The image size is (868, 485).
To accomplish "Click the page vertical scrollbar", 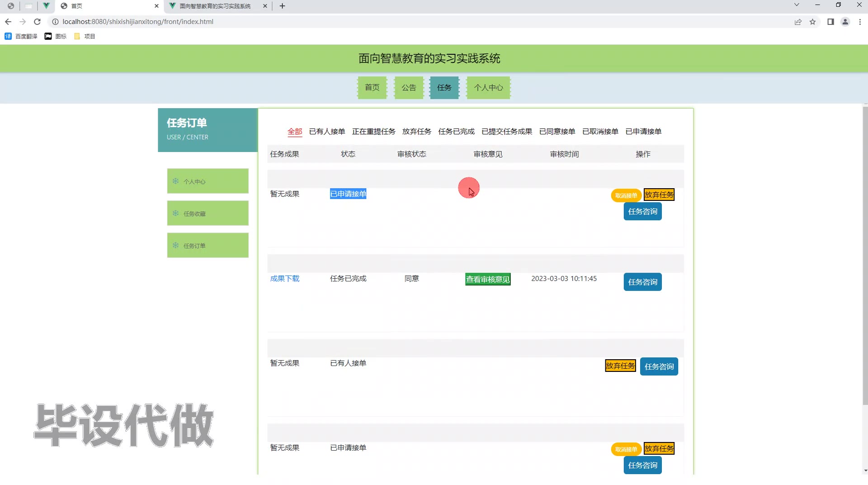I will pos(865,253).
